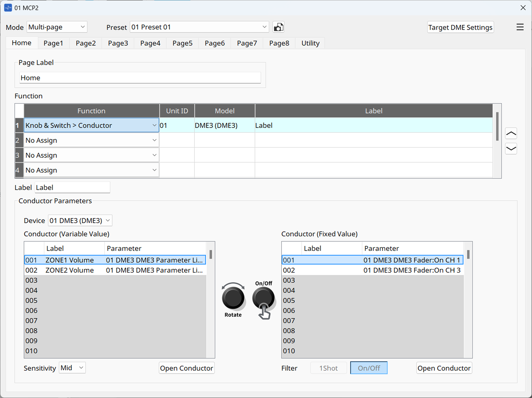The height and width of the screenshot is (398, 532).
Task: Click the On/Off switch press icon
Action: coord(263,298)
